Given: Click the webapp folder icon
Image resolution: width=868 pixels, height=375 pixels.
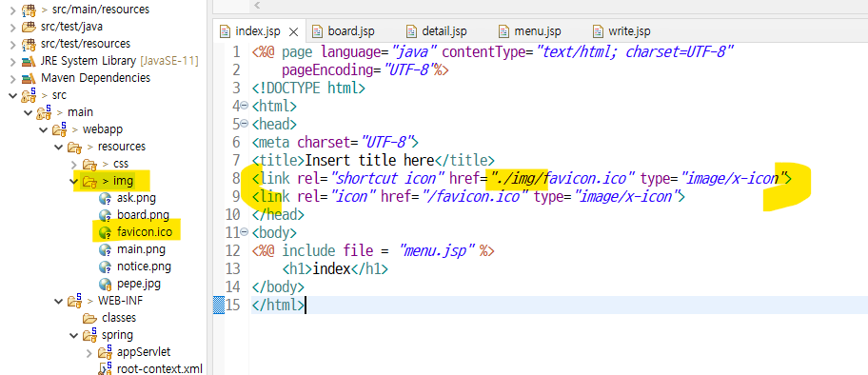Looking at the screenshot, I should point(59,129).
